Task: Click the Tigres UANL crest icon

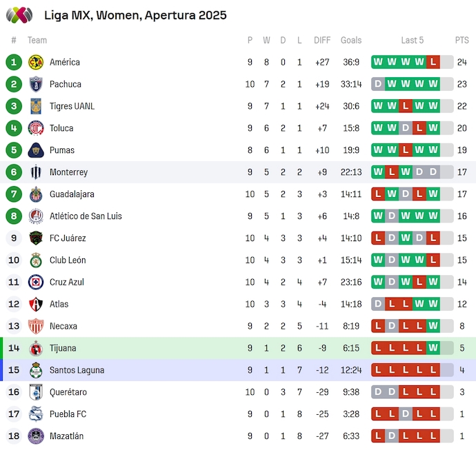Action: 36,106
